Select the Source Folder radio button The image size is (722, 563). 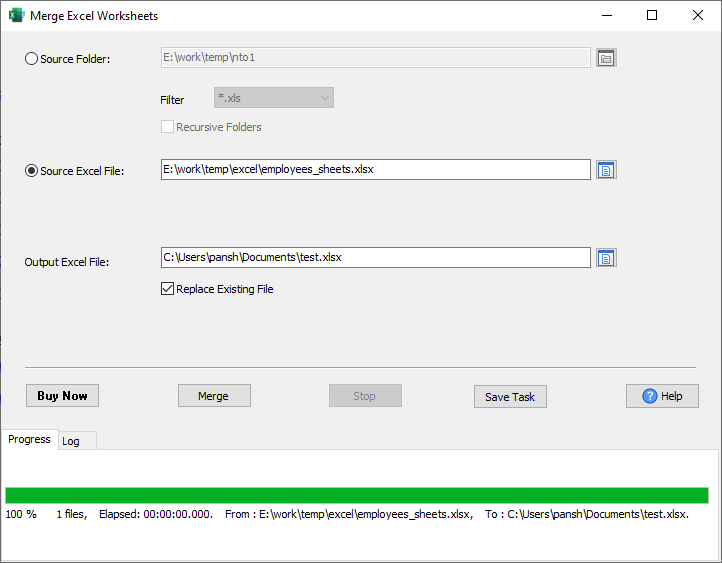(31, 59)
